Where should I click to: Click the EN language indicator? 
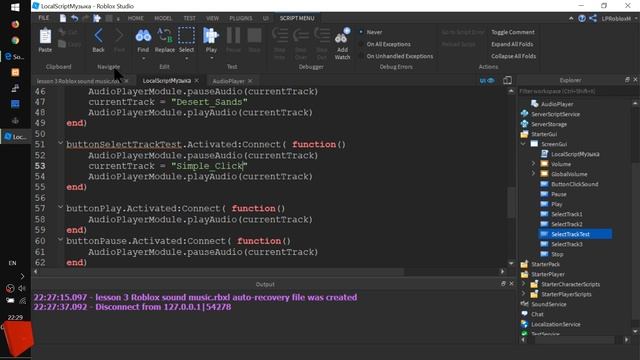click(x=12, y=263)
